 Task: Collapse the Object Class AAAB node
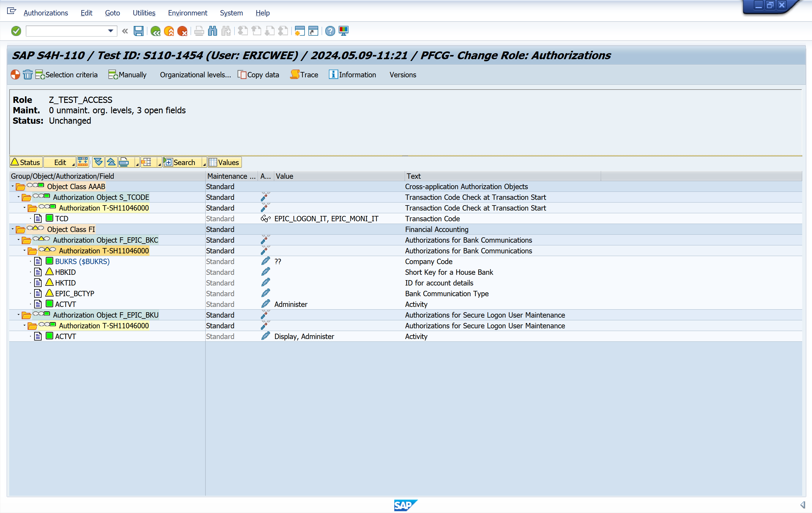click(13, 186)
